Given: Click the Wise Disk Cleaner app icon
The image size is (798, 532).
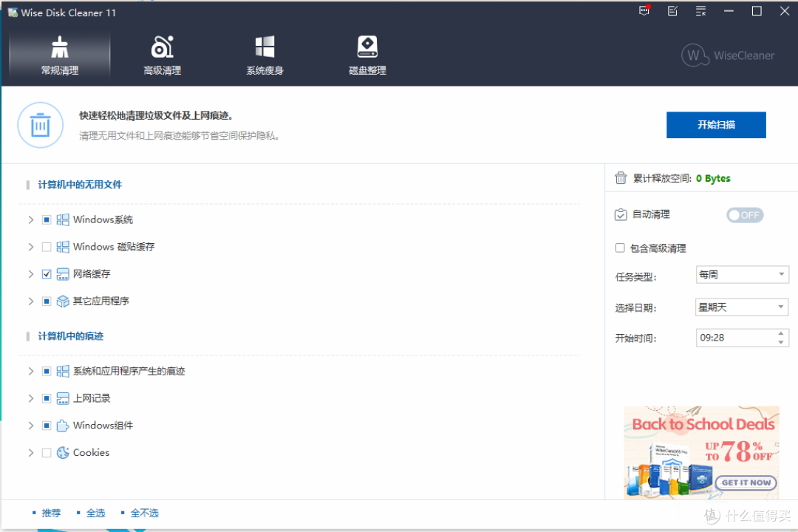Looking at the screenshot, I should click(x=13, y=13).
